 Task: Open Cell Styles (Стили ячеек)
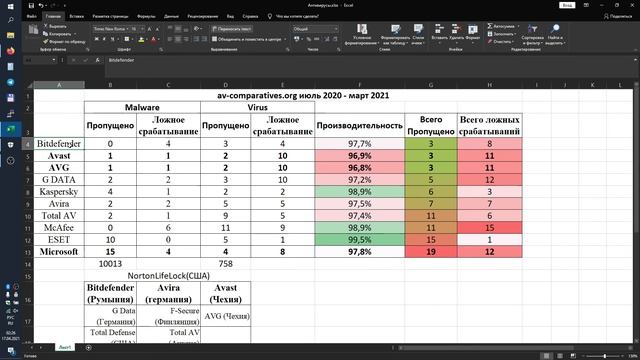(x=418, y=34)
